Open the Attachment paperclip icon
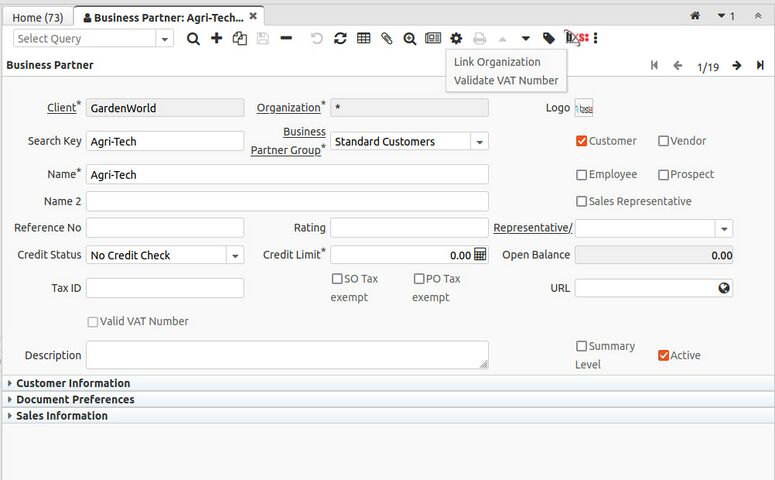Viewport: 775px width, 480px height. tap(387, 38)
